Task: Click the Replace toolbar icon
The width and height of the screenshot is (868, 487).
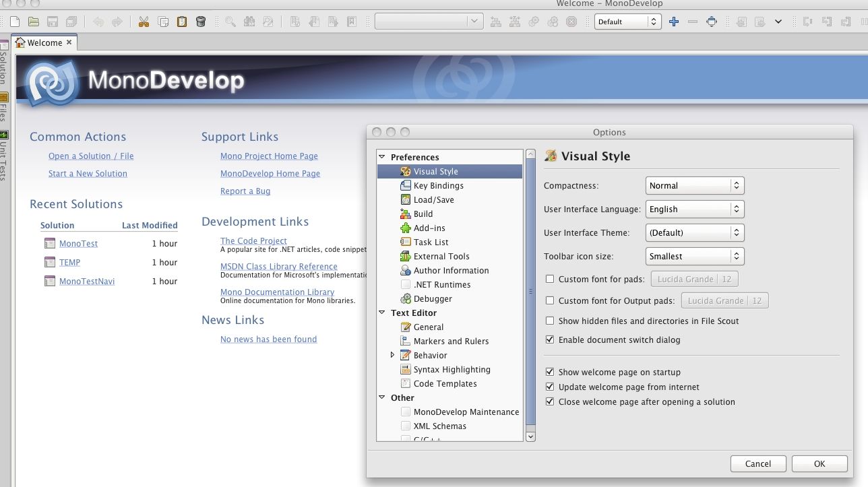Action: 268,22
